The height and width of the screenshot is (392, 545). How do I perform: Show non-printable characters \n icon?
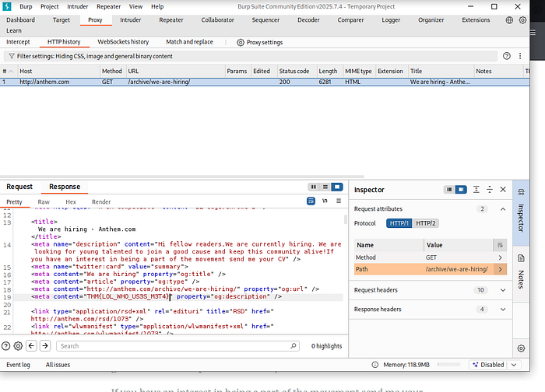click(325, 201)
